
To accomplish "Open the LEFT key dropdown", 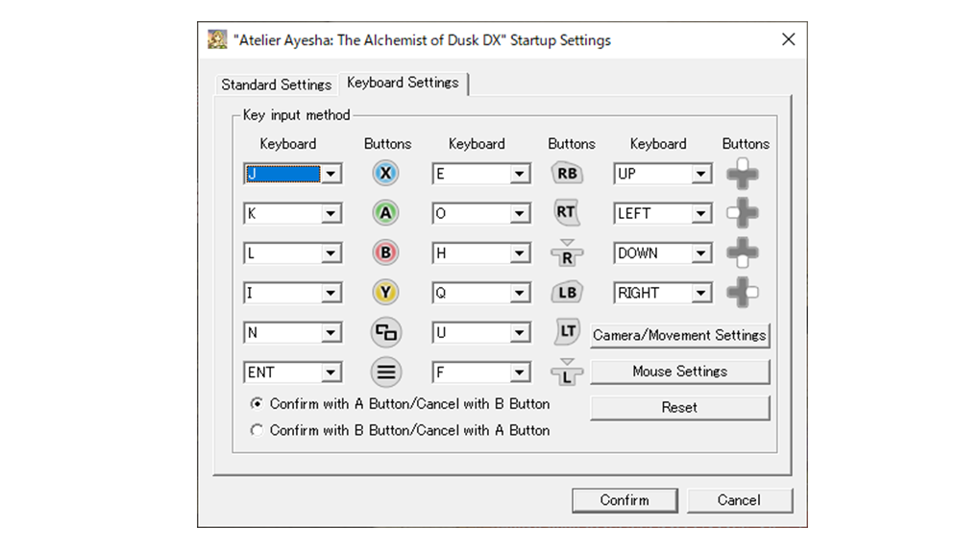I will tap(701, 214).
